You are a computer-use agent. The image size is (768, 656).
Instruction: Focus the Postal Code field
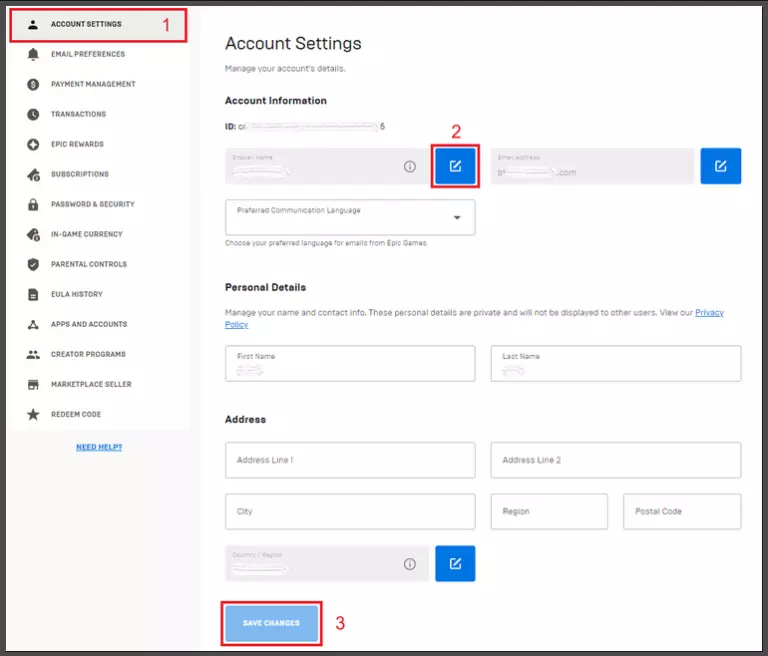click(682, 511)
